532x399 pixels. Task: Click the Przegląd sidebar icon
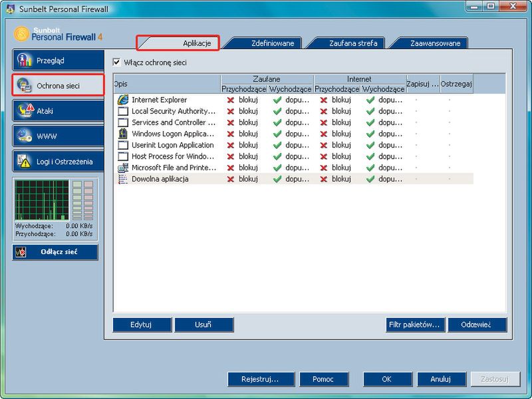25,60
